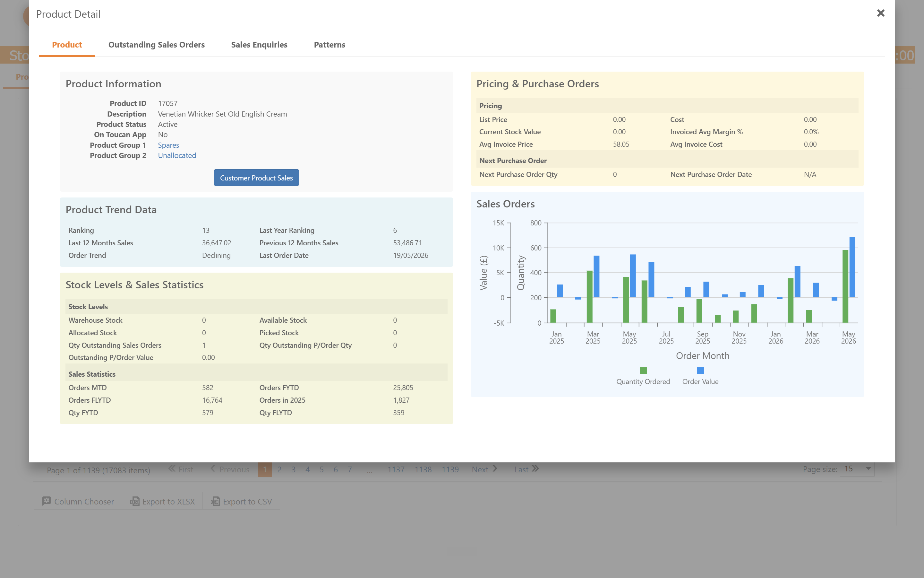Click the Declining order trend value
Viewport: 924px width, 578px height.
216,255
